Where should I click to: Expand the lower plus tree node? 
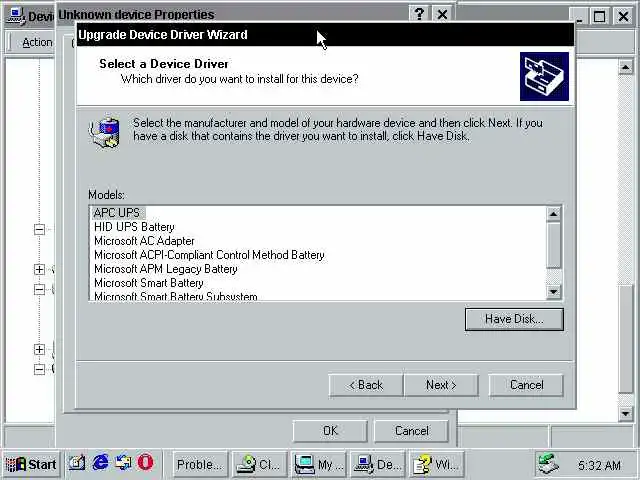coord(39,349)
